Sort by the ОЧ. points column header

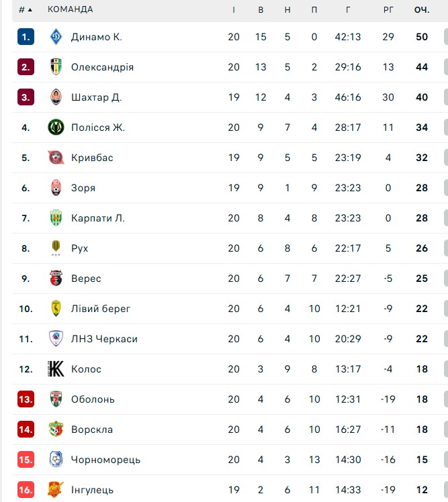tap(422, 9)
